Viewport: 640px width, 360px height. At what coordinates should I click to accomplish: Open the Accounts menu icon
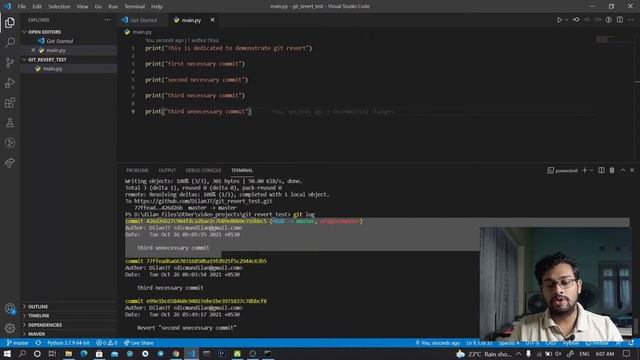pyautogui.click(x=10, y=309)
